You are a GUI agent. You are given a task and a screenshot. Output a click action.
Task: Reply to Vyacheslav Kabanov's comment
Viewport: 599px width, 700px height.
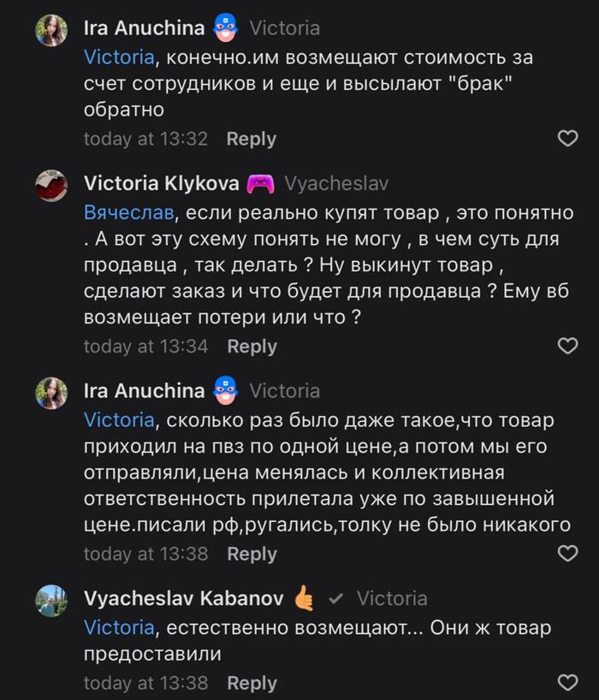252,683
